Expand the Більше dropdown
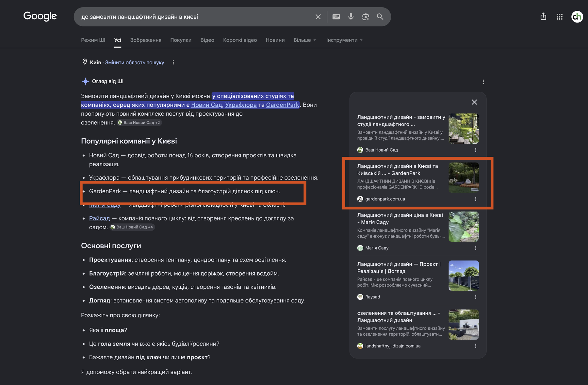This screenshot has height=385, width=588. point(305,40)
